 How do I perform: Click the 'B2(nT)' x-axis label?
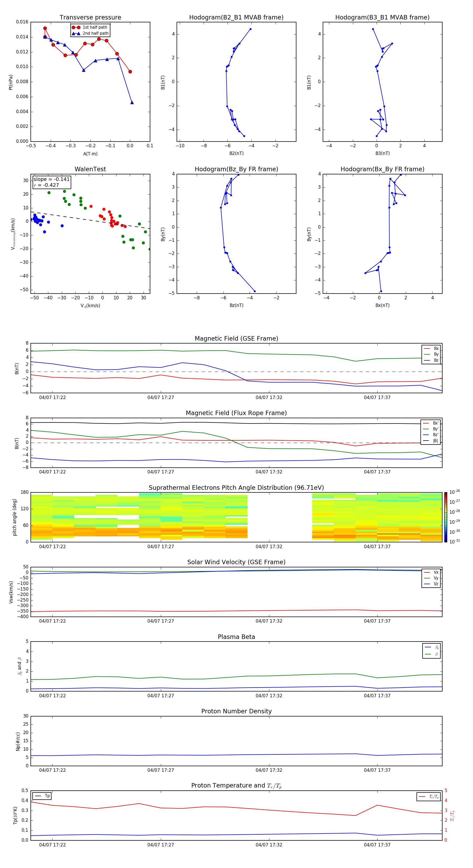coord(236,153)
